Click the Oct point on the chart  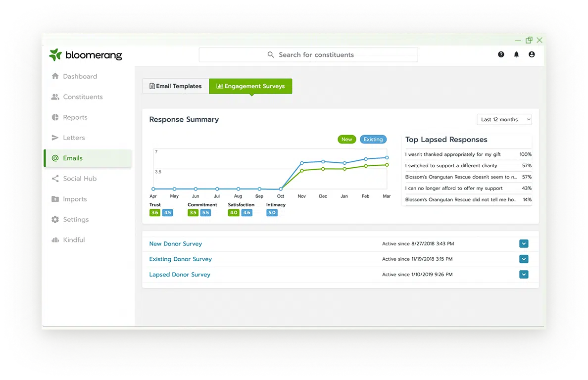pyautogui.click(x=281, y=189)
